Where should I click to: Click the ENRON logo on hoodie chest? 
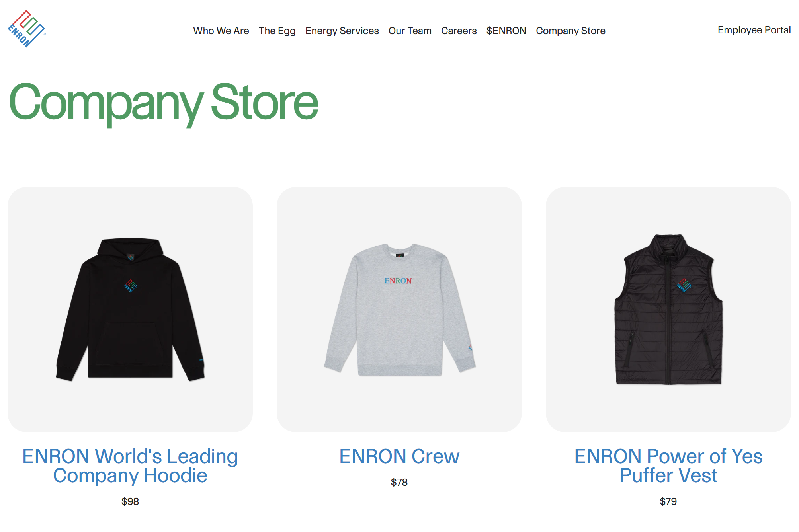[x=131, y=286]
